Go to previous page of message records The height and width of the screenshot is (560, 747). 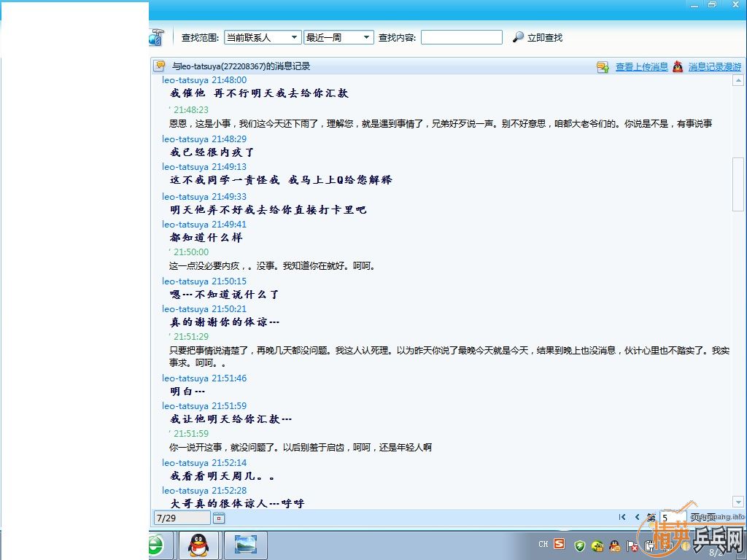[x=637, y=517]
